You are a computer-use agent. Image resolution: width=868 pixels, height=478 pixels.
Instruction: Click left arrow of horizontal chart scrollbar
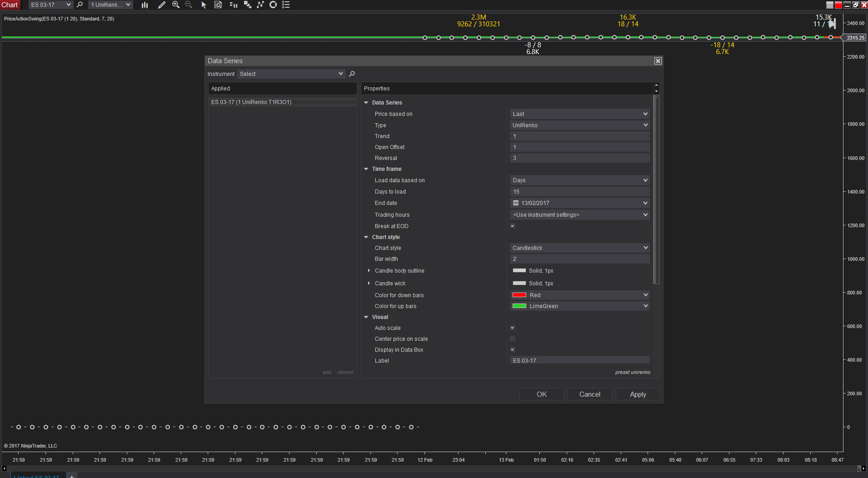4,468
